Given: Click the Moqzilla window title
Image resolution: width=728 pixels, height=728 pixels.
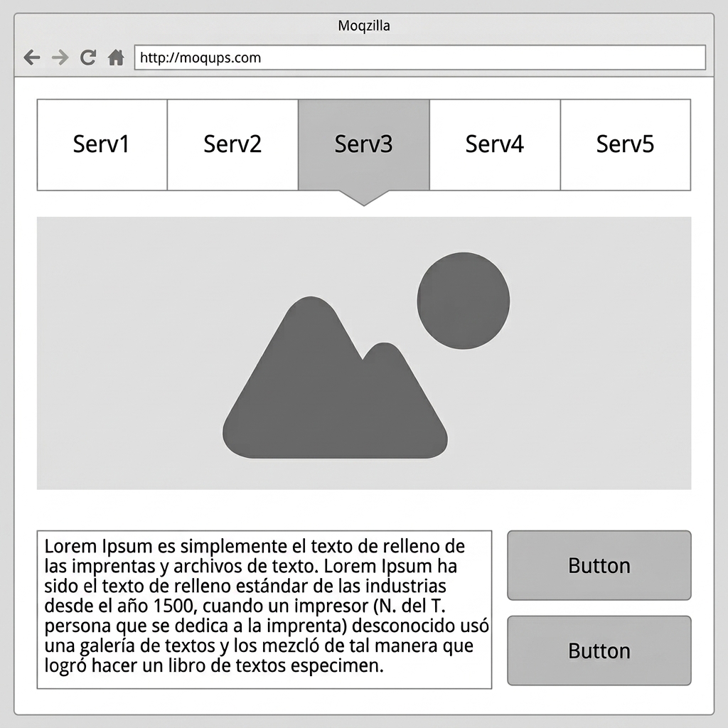Looking at the screenshot, I should click(364, 26).
